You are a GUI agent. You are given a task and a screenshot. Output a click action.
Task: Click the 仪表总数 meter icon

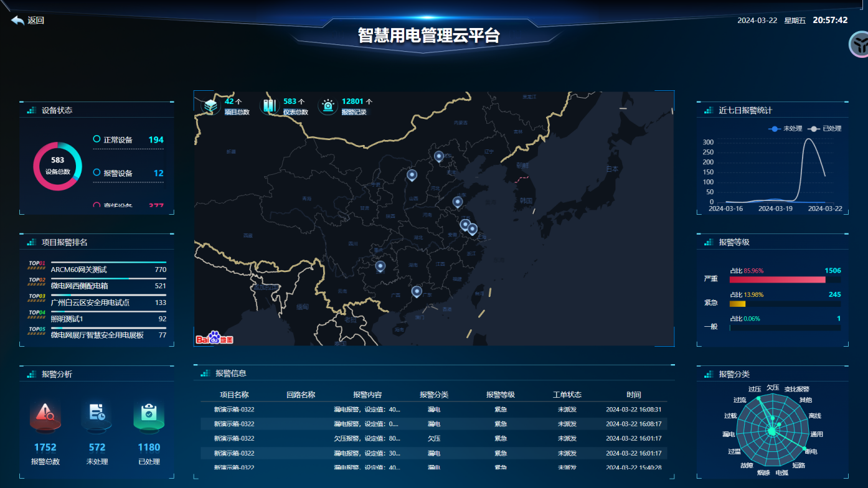(270, 106)
